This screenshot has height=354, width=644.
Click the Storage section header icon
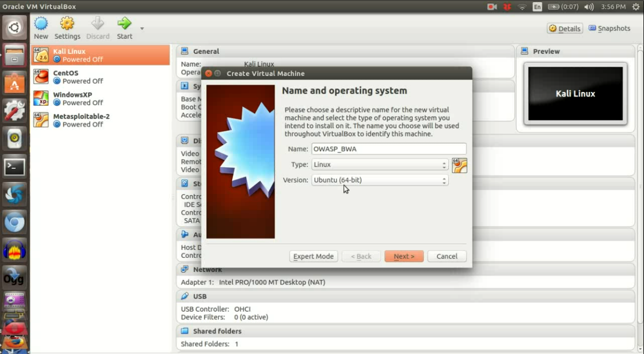185,184
